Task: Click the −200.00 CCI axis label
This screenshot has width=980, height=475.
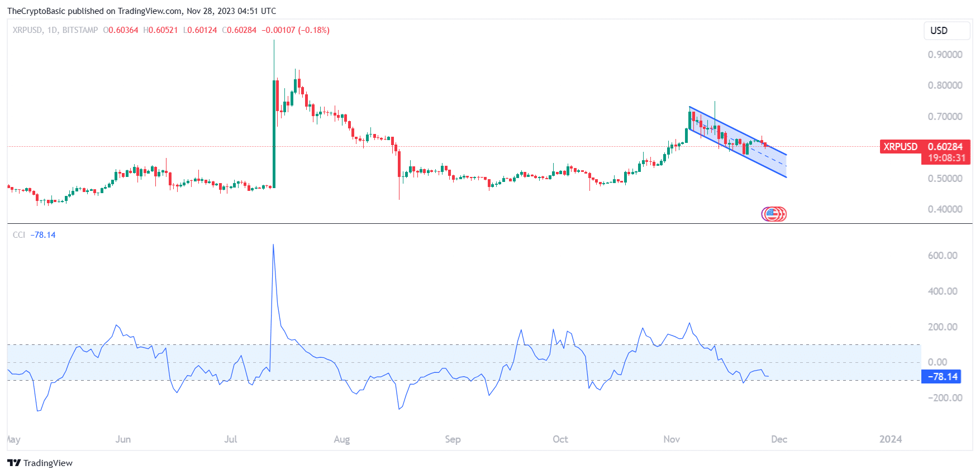Action: pos(945,398)
